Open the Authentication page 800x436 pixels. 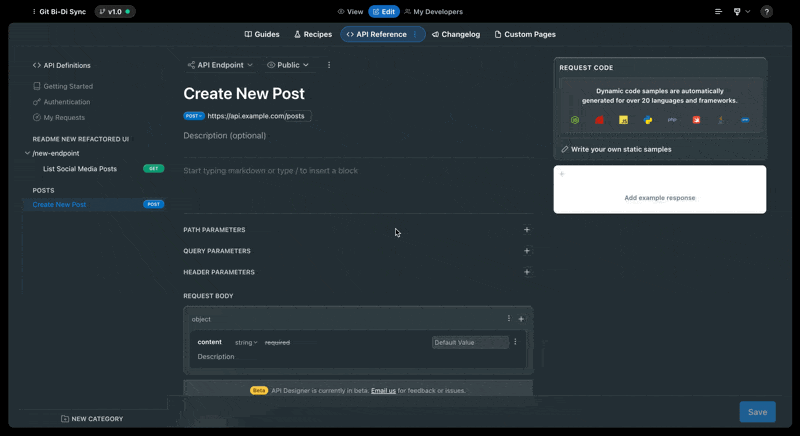tap(62, 102)
